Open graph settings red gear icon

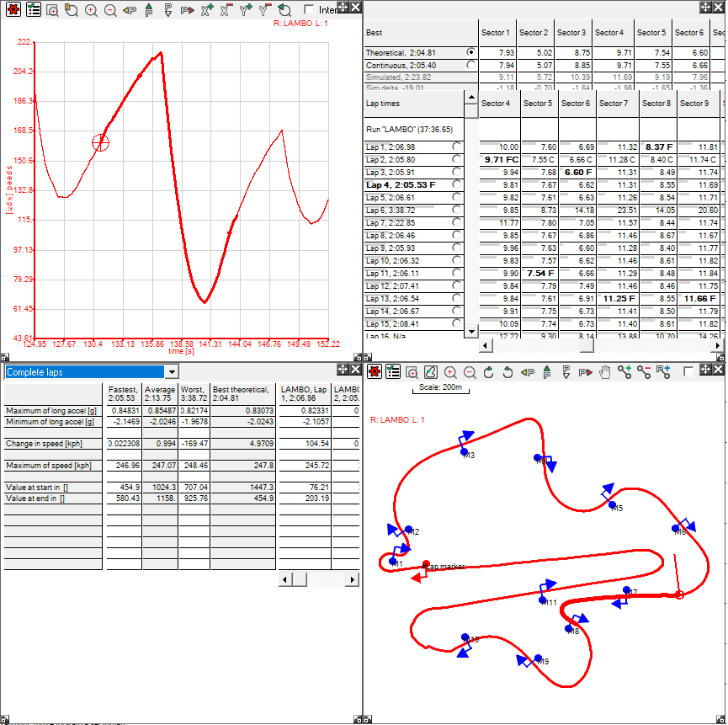(x=12, y=10)
